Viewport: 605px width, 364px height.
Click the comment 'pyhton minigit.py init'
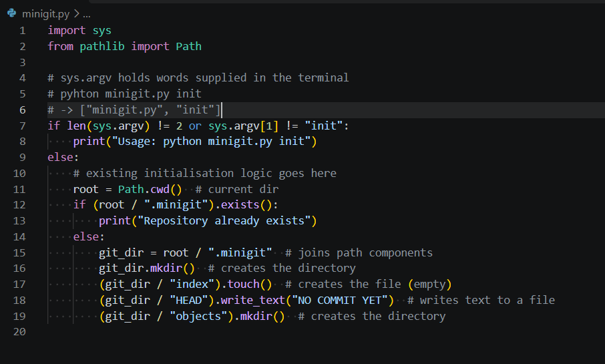(x=131, y=94)
